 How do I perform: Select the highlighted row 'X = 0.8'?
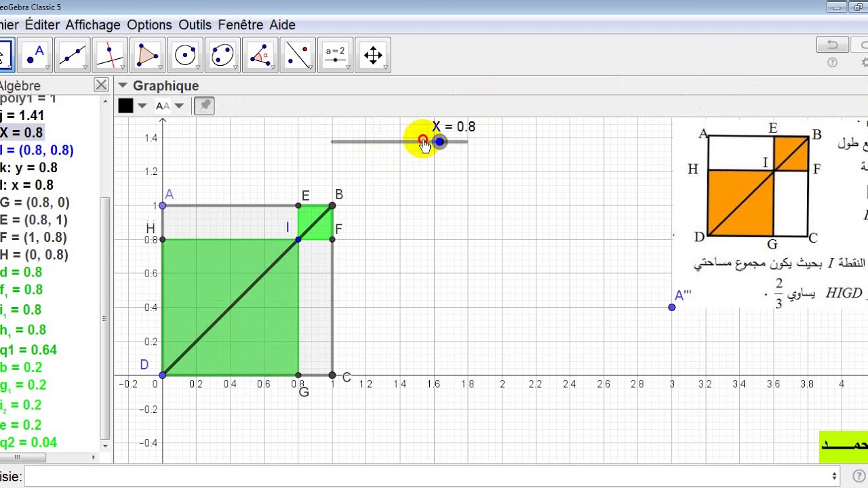(x=22, y=133)
